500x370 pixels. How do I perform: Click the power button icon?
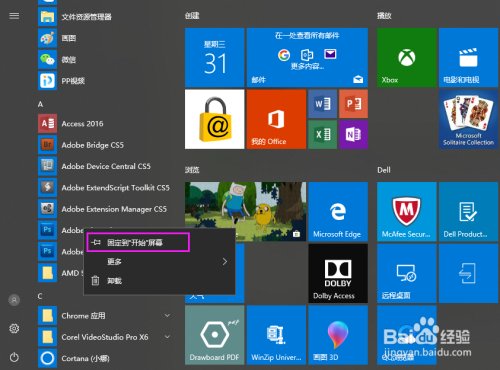coord(14,358)
